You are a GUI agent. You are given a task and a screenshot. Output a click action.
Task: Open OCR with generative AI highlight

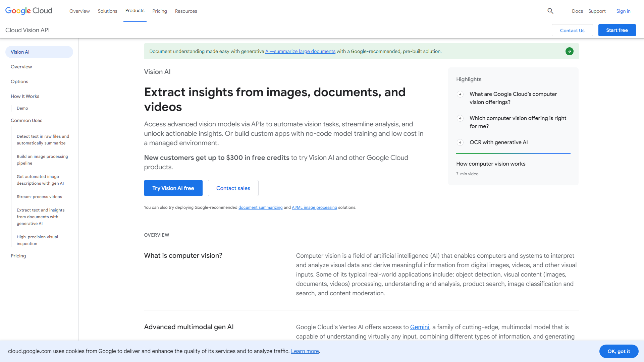(498, 142)
